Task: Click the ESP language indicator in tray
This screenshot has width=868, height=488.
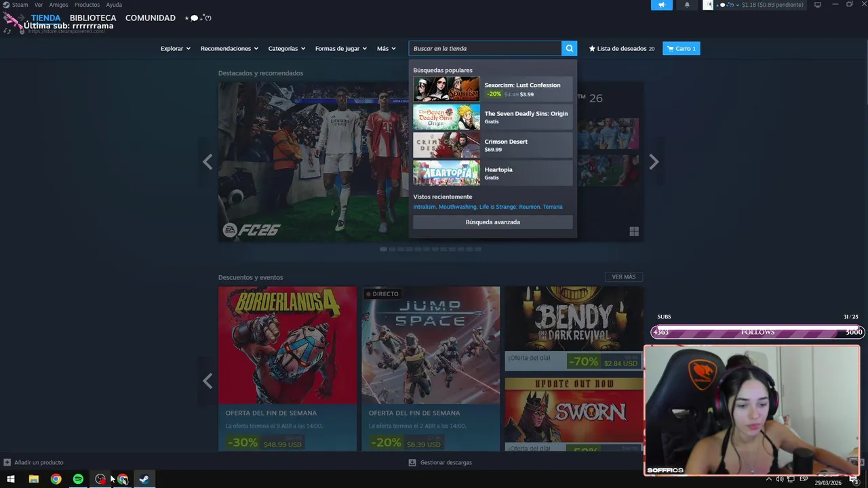Action: (x=804, y=479)
